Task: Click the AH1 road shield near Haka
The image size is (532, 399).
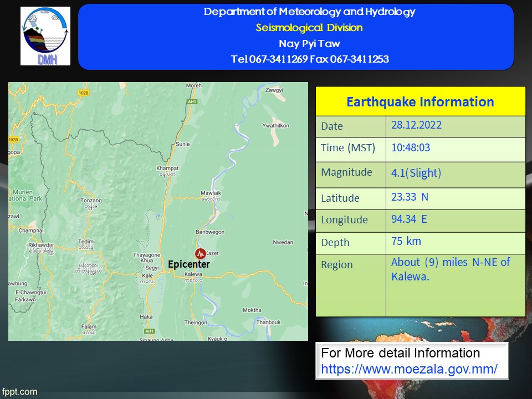Action: (x=149, y=331)
